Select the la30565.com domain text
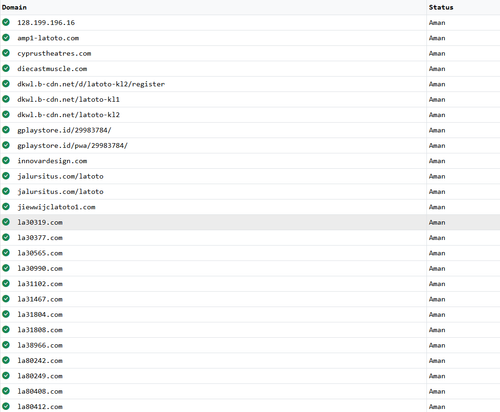Screen dimensions: 500x412 click(x=40, y=253)
